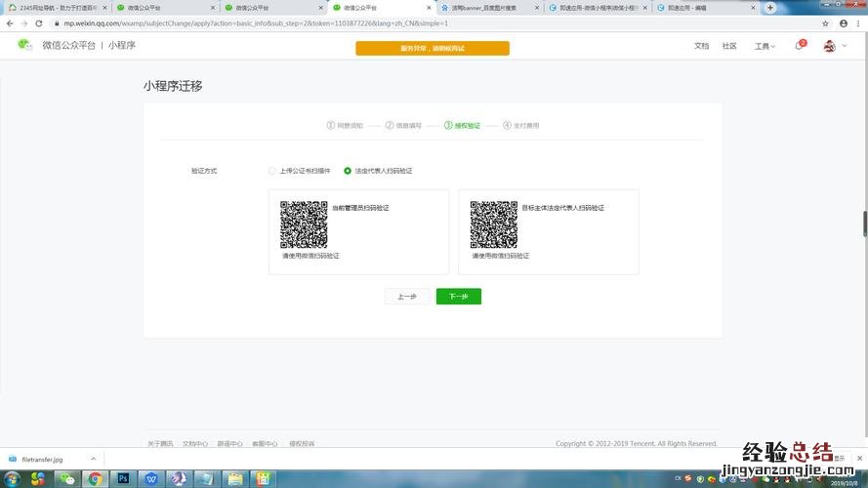This screenshot has width=868, height=488.
Task: Expand the 工具 dropdown menu
Action: [765, 46]
